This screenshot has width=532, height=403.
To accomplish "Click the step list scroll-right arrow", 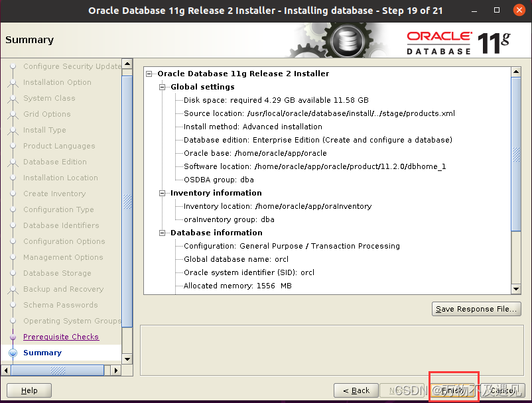I will coord(115,371).
